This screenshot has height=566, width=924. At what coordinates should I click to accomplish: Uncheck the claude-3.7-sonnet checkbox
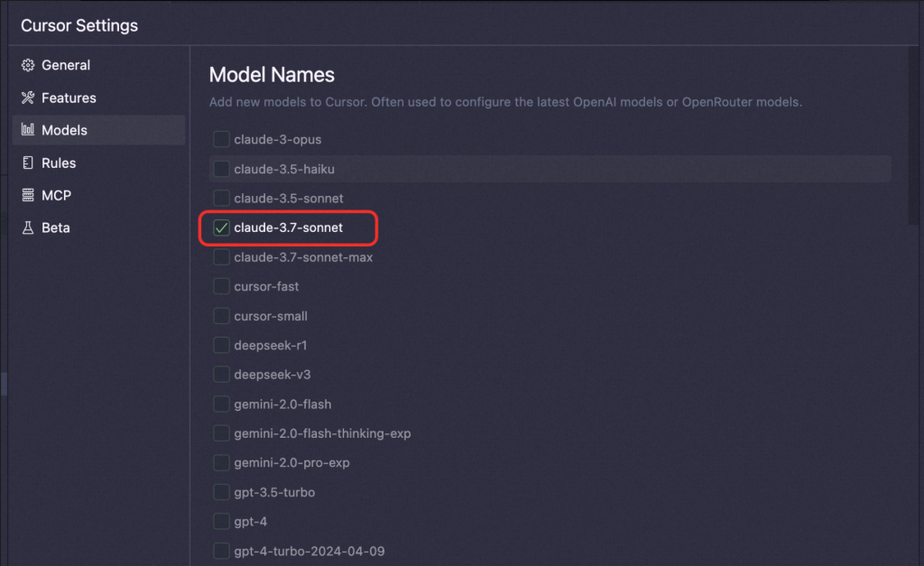coord(221,227)
